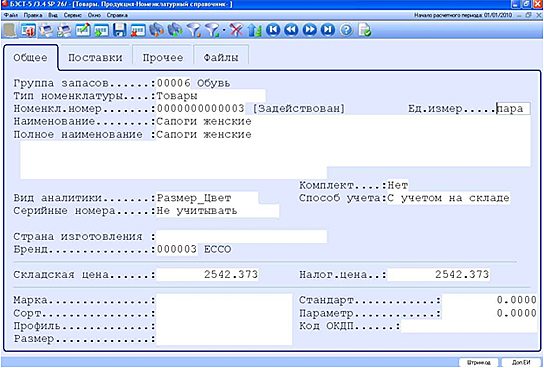Click the floppy disk save icon

tap(119, 30)
